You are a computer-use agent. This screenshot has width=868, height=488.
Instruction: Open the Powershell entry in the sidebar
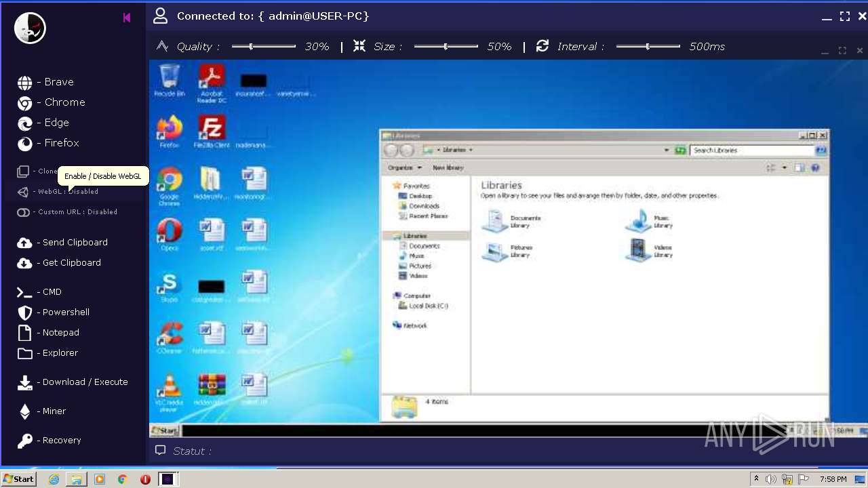click(x=54, y=312)
